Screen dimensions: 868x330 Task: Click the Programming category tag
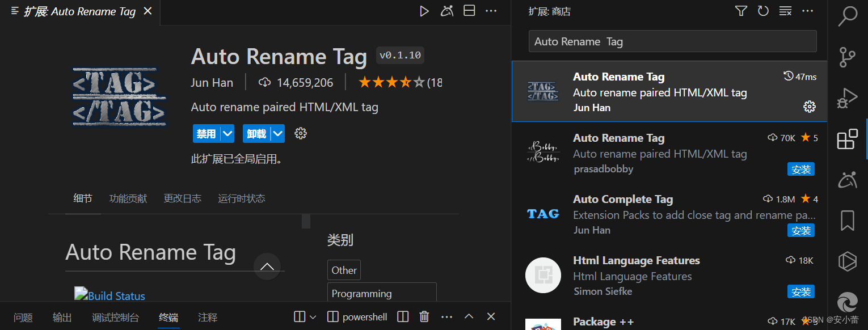click(382, 293)
